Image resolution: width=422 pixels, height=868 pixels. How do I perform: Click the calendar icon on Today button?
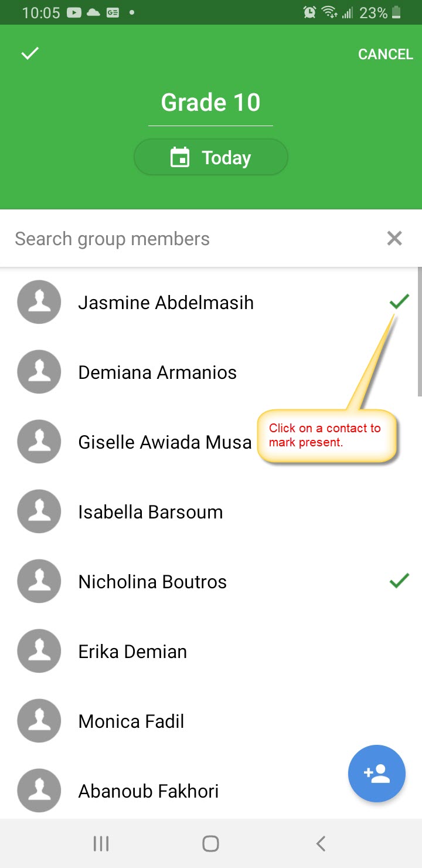click(180, 157)
